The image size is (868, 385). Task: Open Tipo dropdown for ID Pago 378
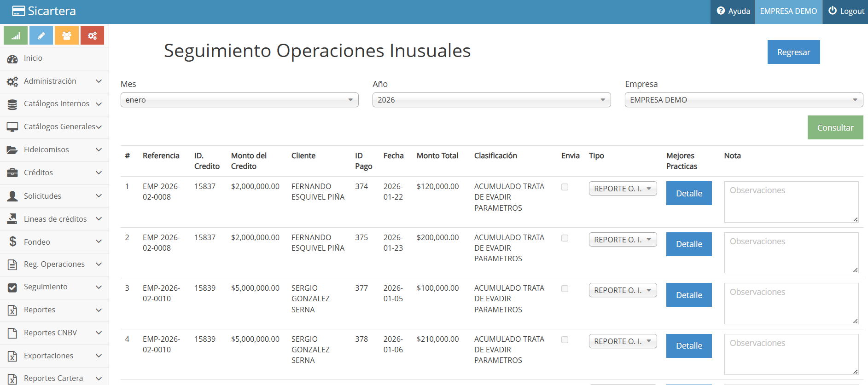tap(623, 341)
